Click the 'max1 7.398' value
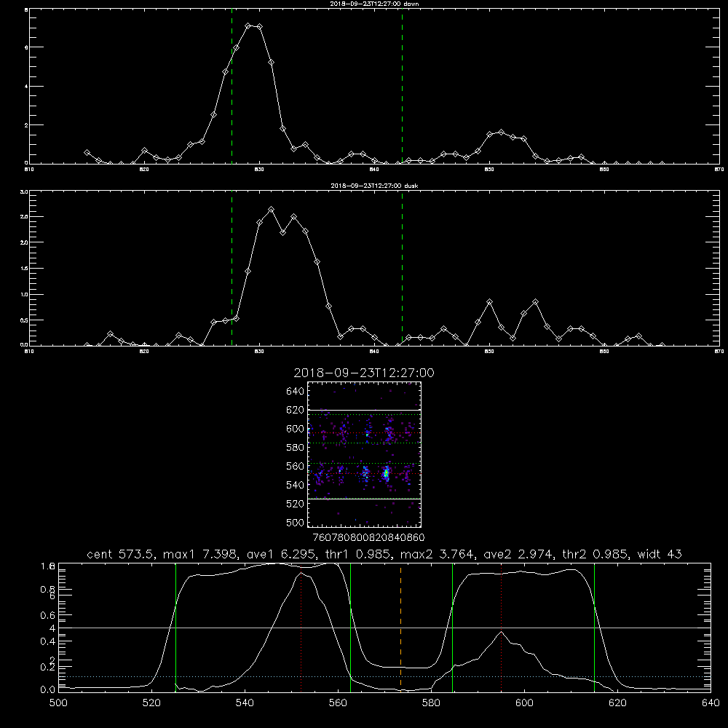 point(201,554)
